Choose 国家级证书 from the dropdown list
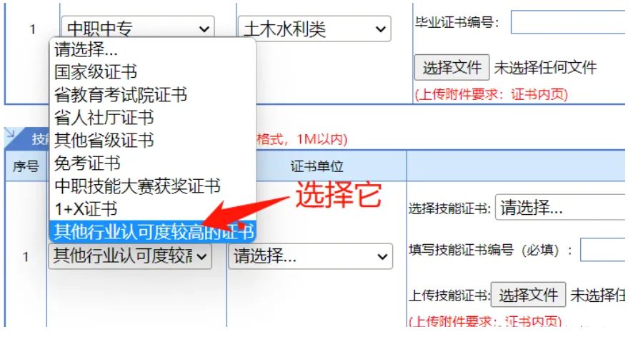 point(153,72)
